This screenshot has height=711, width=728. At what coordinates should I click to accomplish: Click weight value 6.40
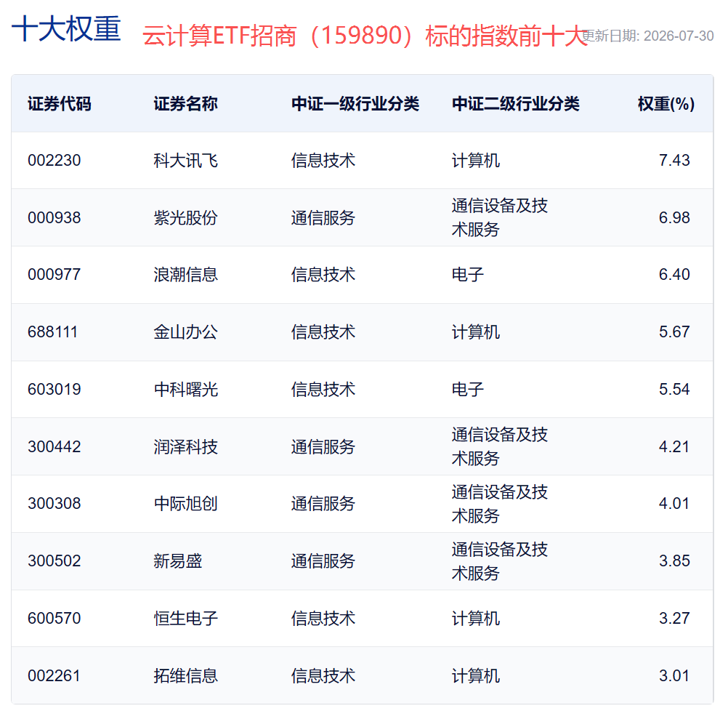pos(674,275)
